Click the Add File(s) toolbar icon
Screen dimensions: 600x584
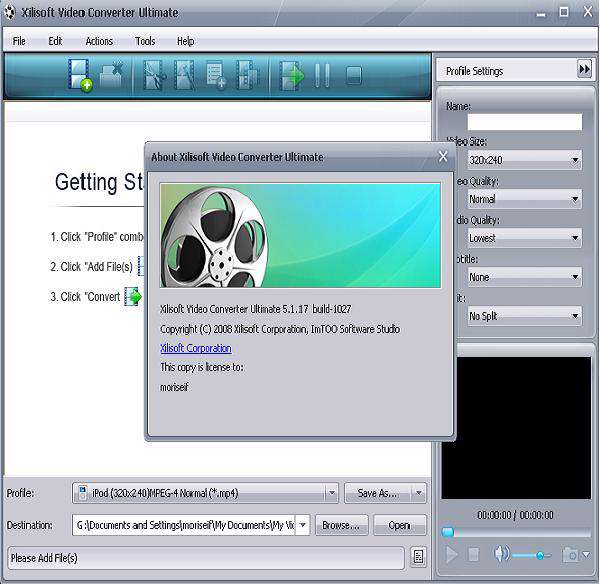pyautogui.click(x=80, y=75)
